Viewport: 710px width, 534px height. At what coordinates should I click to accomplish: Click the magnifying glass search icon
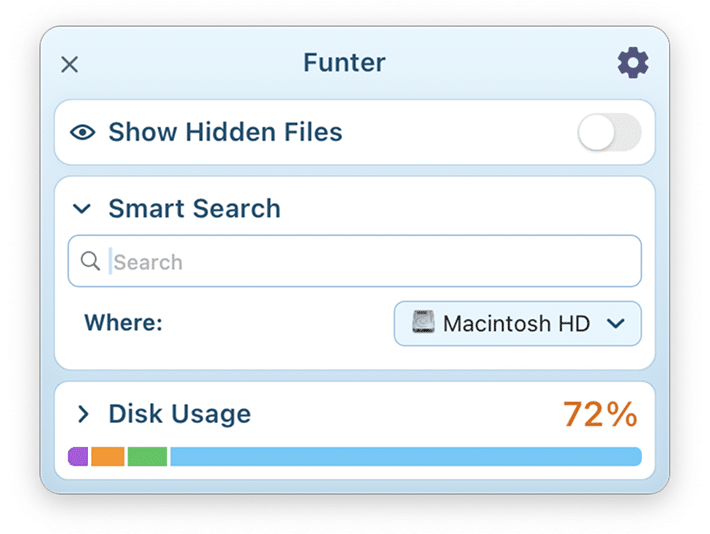click(x=90, y=261)
